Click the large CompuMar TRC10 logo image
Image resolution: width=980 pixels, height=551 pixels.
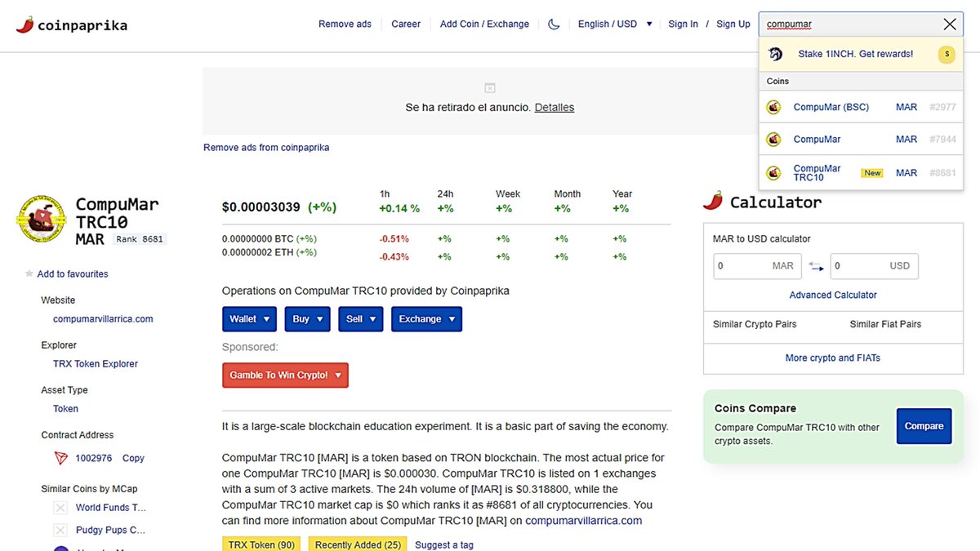coord(42,220)
